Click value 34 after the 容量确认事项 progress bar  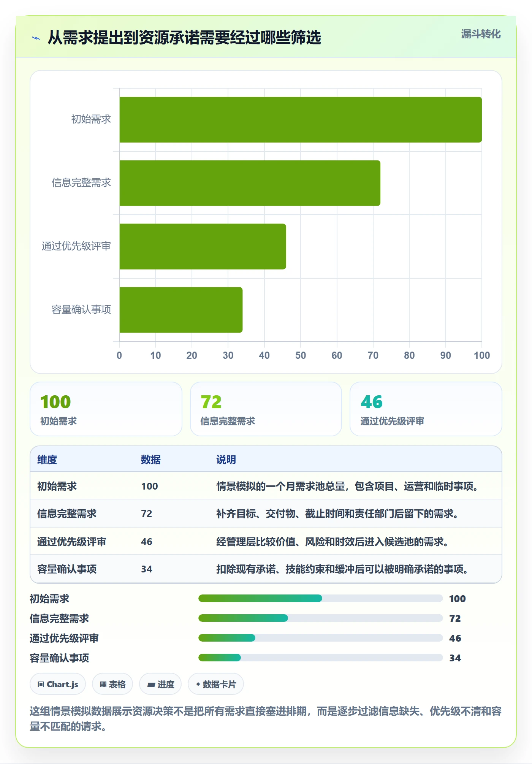455,658
